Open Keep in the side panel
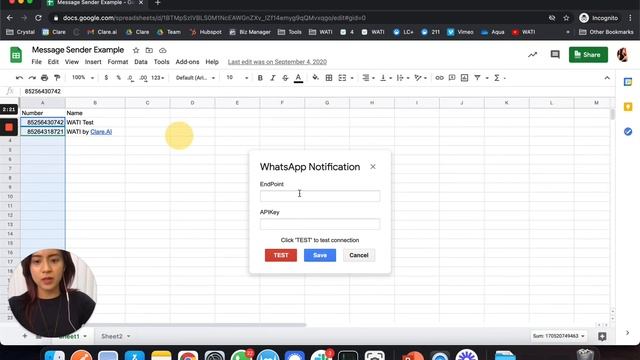The image size is (640, 360). pyautogui.click(x=628, y=107)
